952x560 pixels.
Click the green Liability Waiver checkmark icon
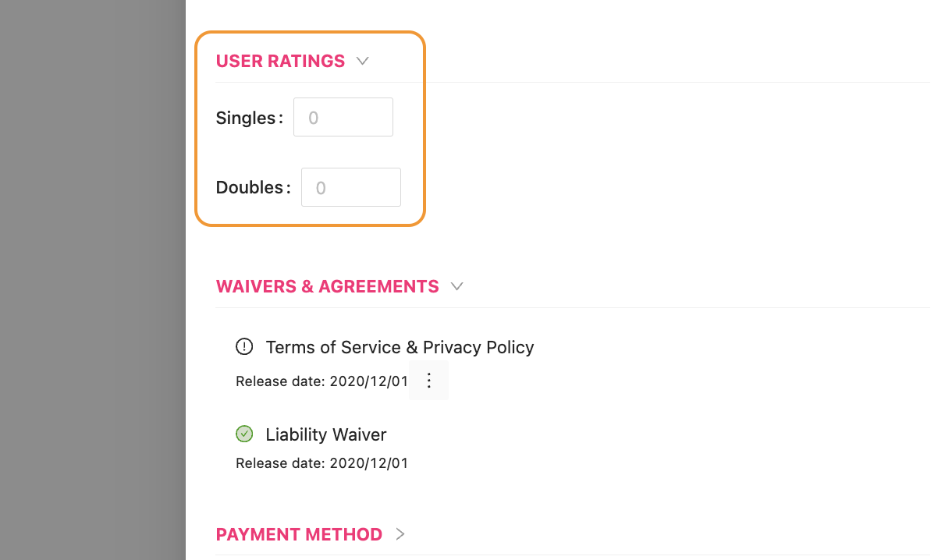point(244,434)
